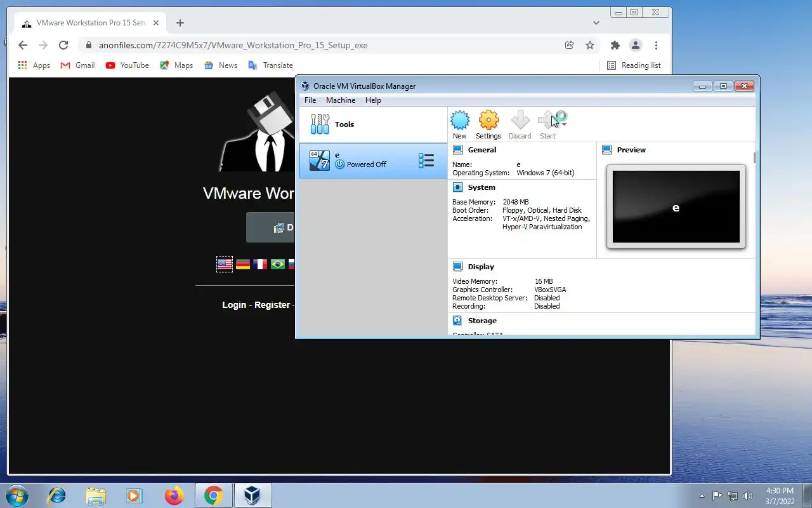Open Gmail bookmark
The width and height of the screenshot is (812, 508).
coord(77,65)
